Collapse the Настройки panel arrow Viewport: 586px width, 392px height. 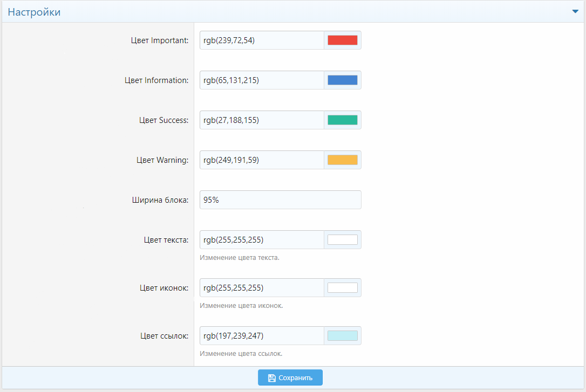(575, 11)
